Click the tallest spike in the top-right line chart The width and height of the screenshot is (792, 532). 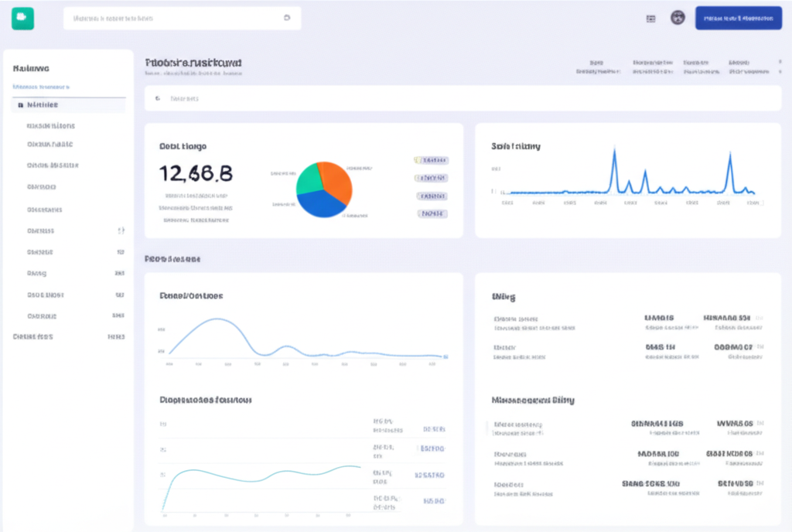[x=614, y=149]
